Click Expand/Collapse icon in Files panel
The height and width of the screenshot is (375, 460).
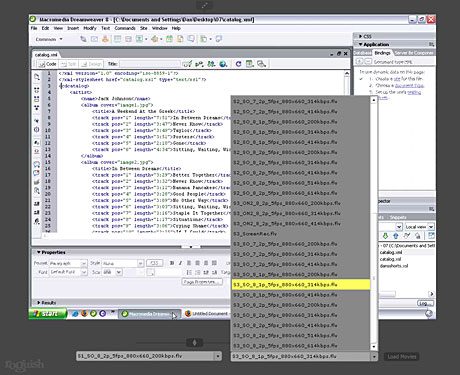click(x=431, y=236)
